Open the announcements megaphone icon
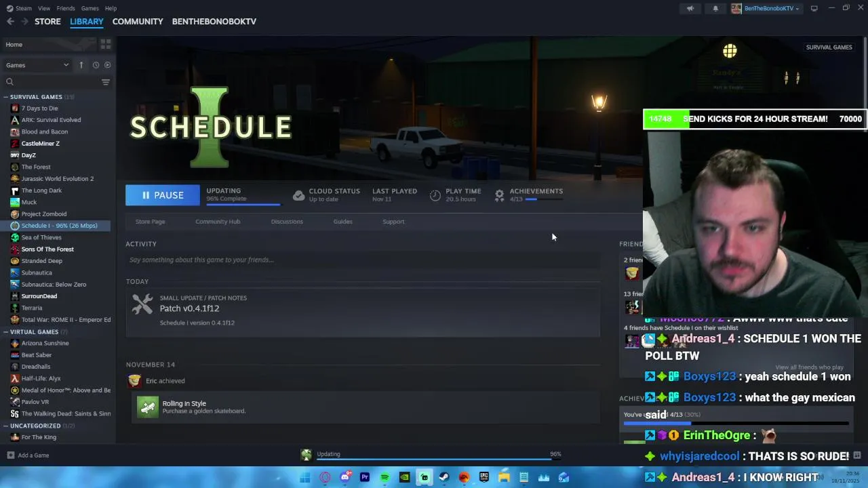868x488 pixels. pyautogui.click(x=690, y=8)
